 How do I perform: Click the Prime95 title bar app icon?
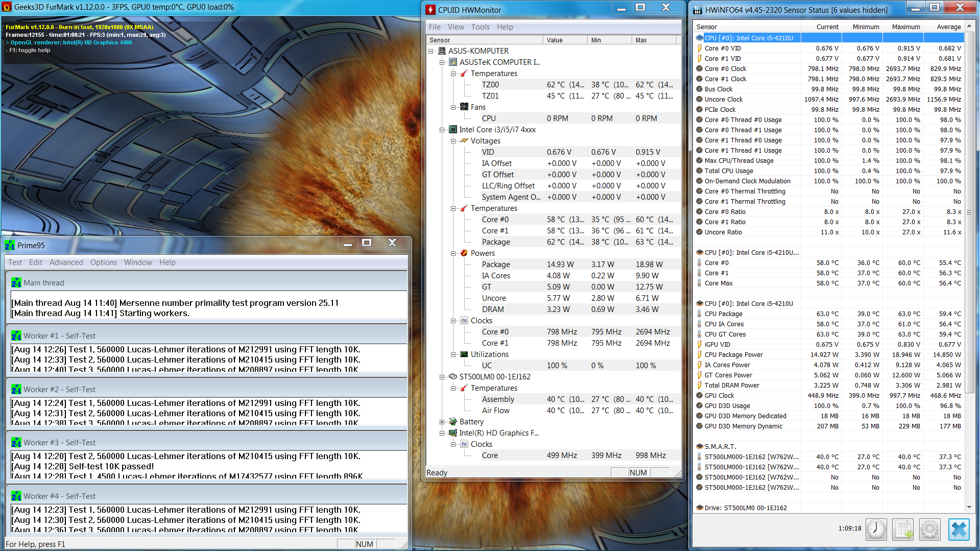point(10,246)
